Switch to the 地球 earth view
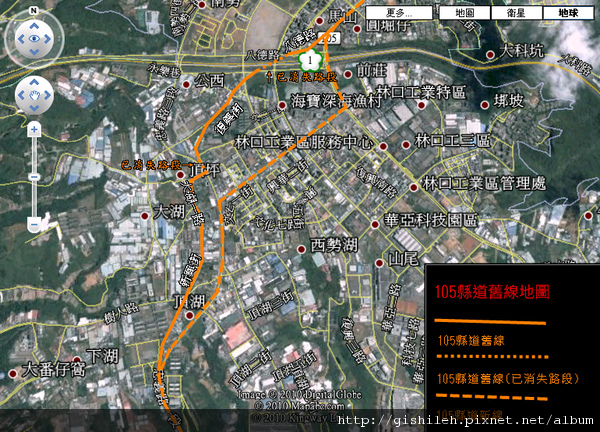 tap(568, 13)
